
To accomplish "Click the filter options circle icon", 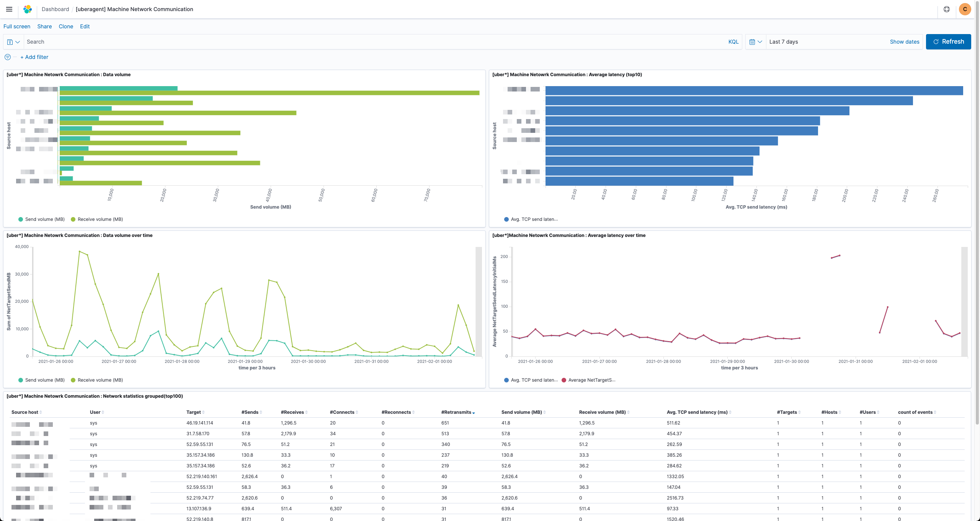I will click(8, 57).
